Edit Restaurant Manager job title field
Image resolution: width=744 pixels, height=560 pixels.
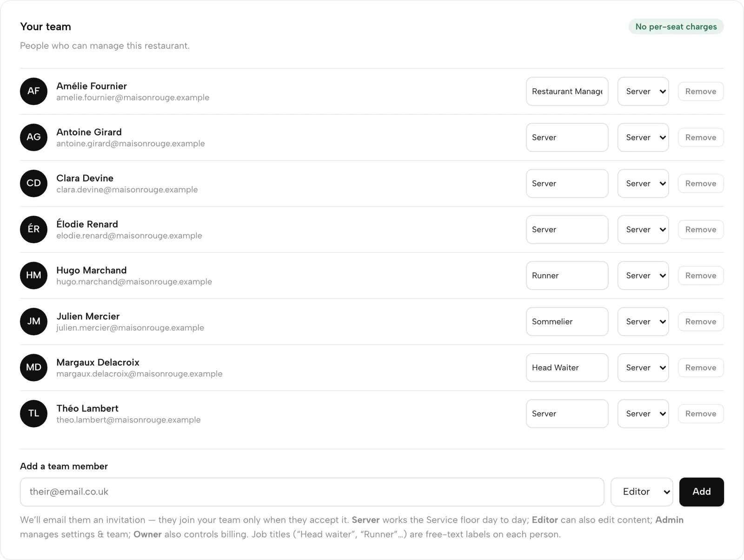click(x=567, y=91)
